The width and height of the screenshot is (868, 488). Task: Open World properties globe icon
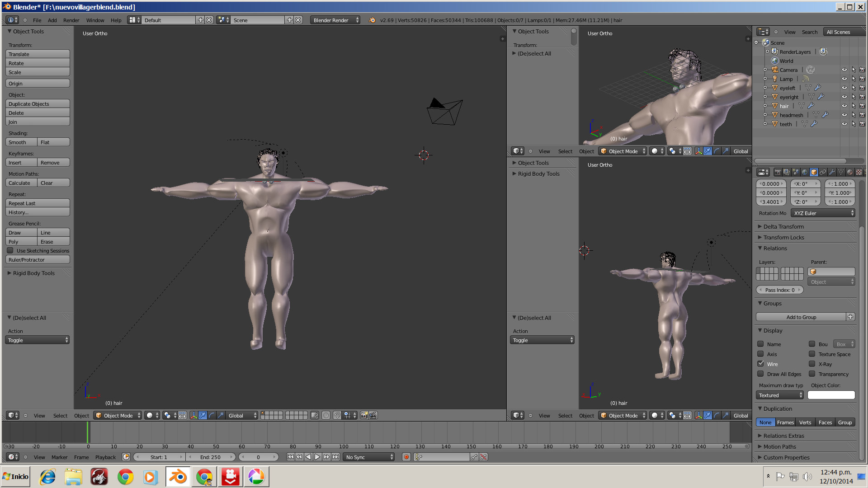click(805, 172)
